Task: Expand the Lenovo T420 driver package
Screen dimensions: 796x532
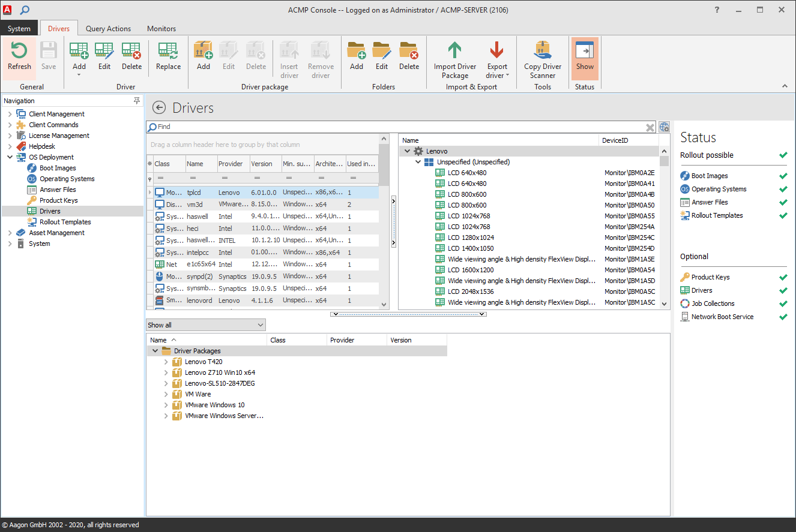Action: (166, 362)
